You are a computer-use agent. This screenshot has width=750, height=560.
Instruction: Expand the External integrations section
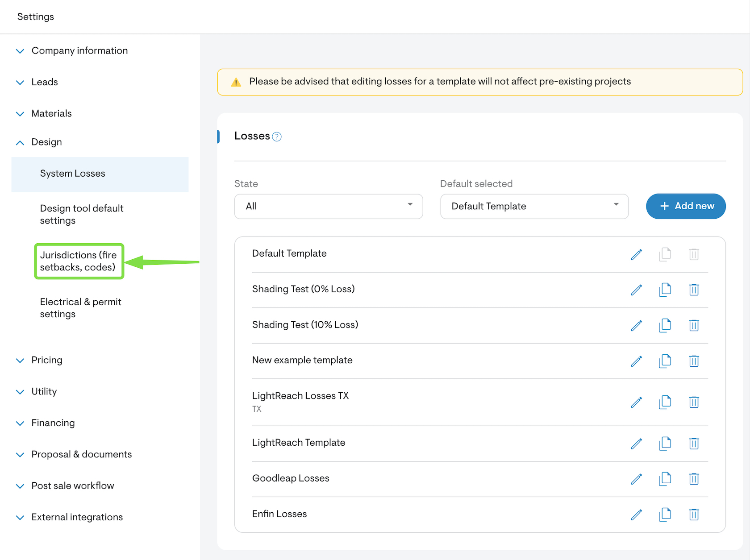77,517
